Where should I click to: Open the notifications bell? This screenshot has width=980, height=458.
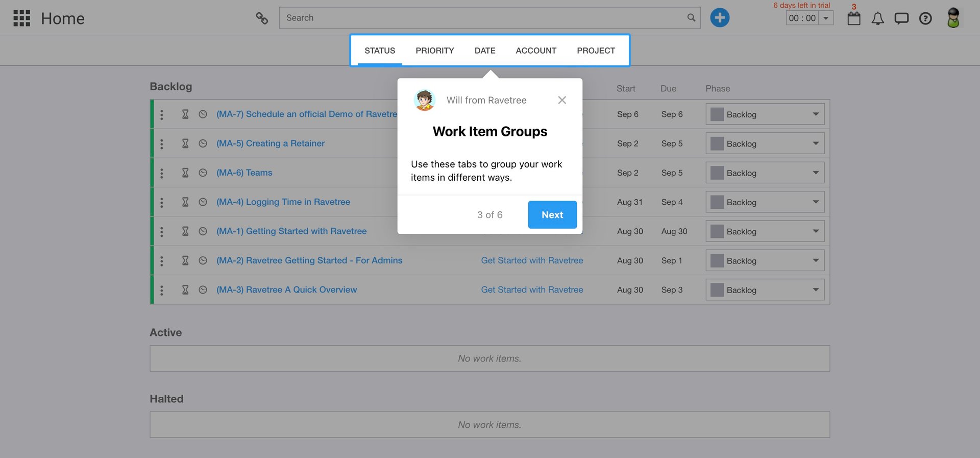[877, 19]
